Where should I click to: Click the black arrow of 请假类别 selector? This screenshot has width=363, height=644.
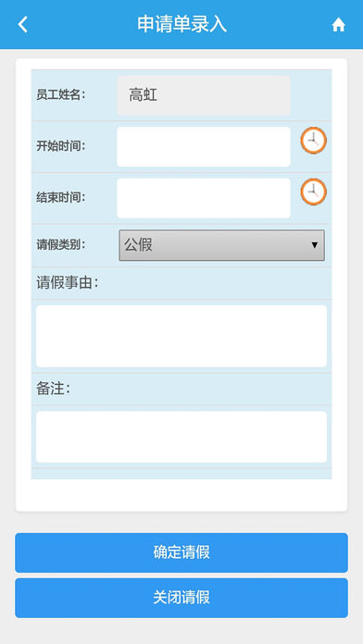(315, 245)
